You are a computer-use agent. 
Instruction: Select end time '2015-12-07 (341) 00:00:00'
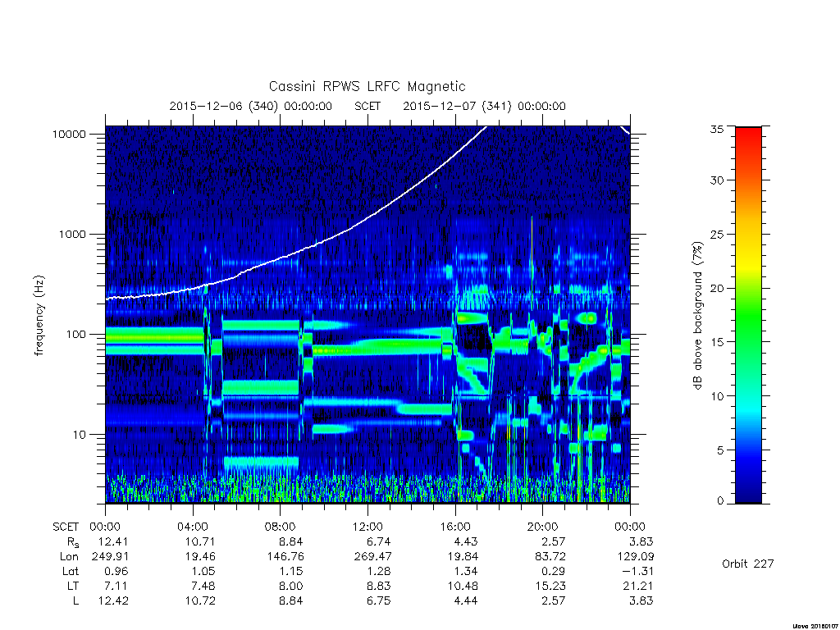[484, 106]
